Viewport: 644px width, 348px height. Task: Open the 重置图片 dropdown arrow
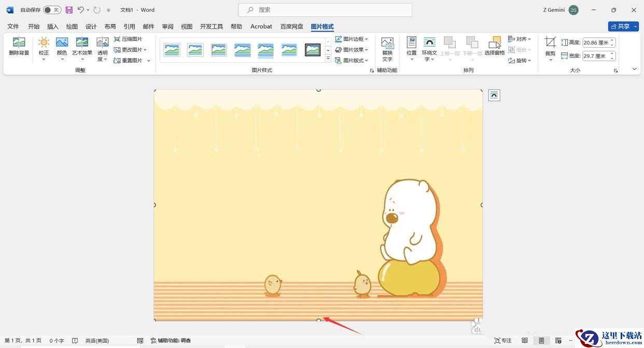pos(149,61)
